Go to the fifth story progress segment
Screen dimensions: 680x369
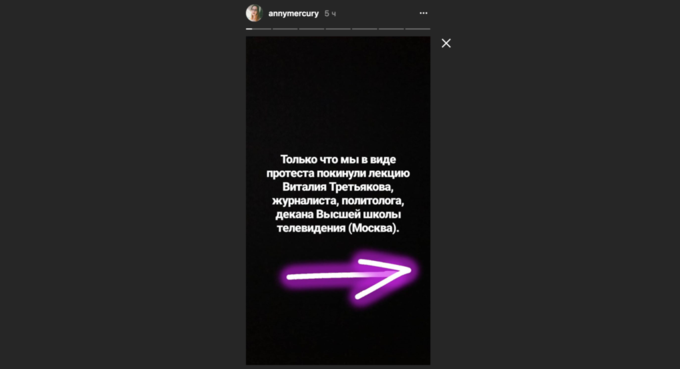coord(364,29)
